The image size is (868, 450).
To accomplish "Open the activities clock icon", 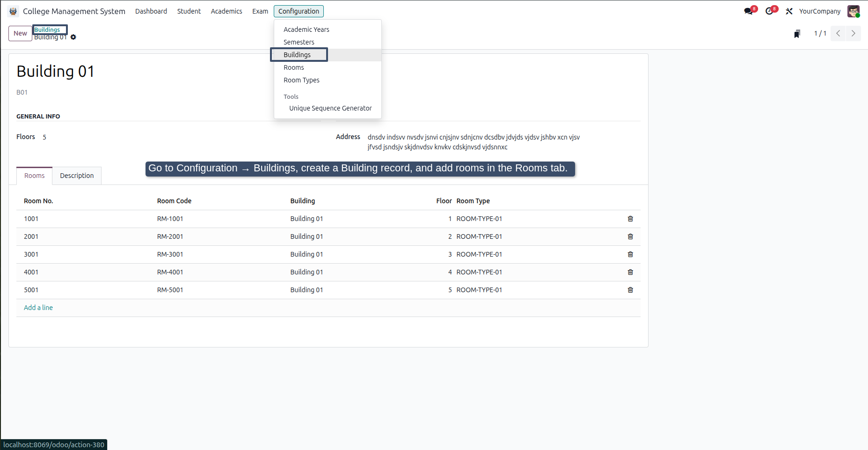I will [770, 11].
